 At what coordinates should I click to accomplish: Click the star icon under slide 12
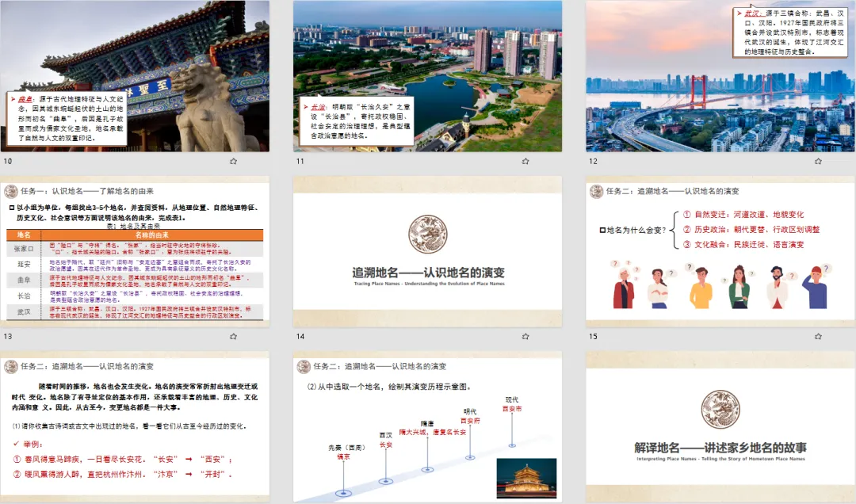pos(818,161)
